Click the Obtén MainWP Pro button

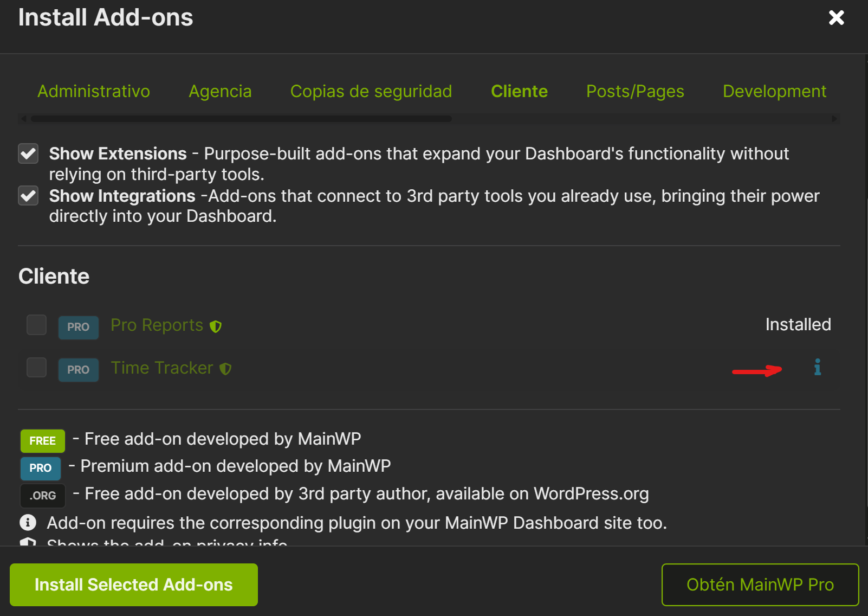click(x=760, y=585)
